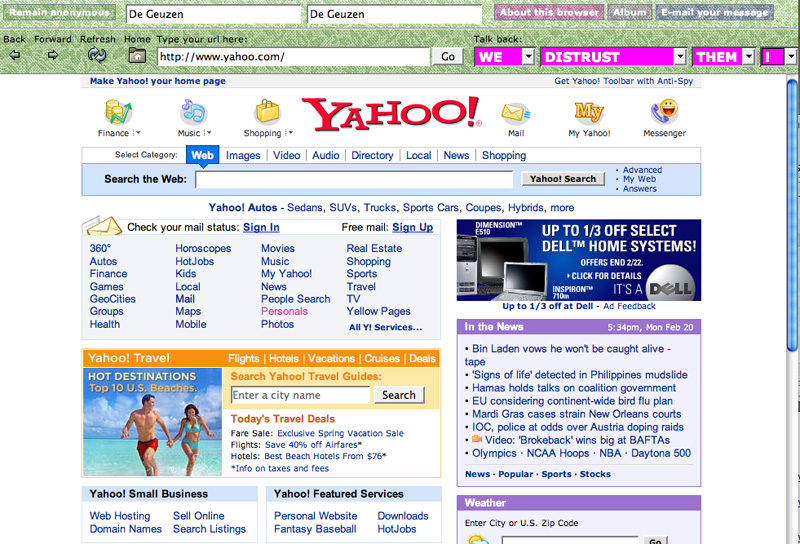The image size is (800, 544).
Task: Click the page's vertical scrollbar thumb
Action: pos(791,215)
